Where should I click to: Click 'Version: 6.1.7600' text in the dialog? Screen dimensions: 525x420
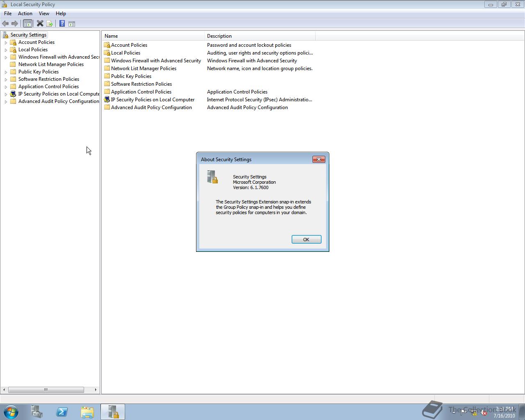(x=251, y=187)
